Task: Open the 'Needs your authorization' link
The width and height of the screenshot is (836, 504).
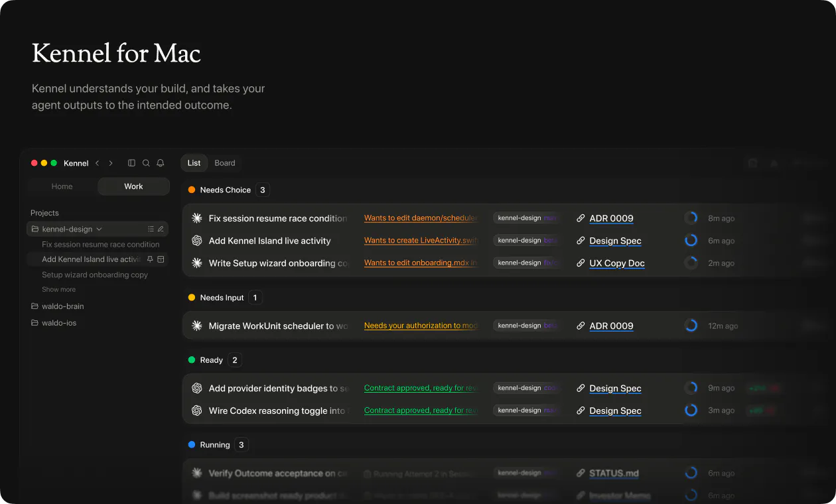Action: (421, 326)
